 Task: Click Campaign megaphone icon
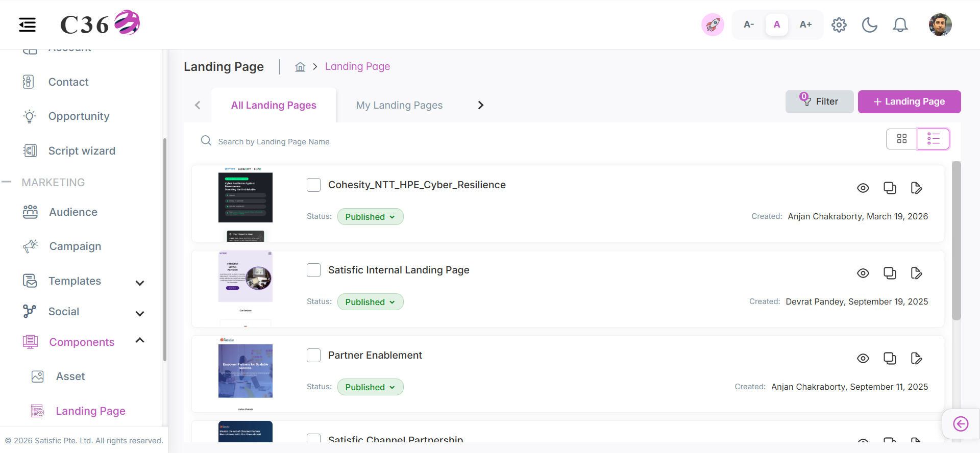31,246
